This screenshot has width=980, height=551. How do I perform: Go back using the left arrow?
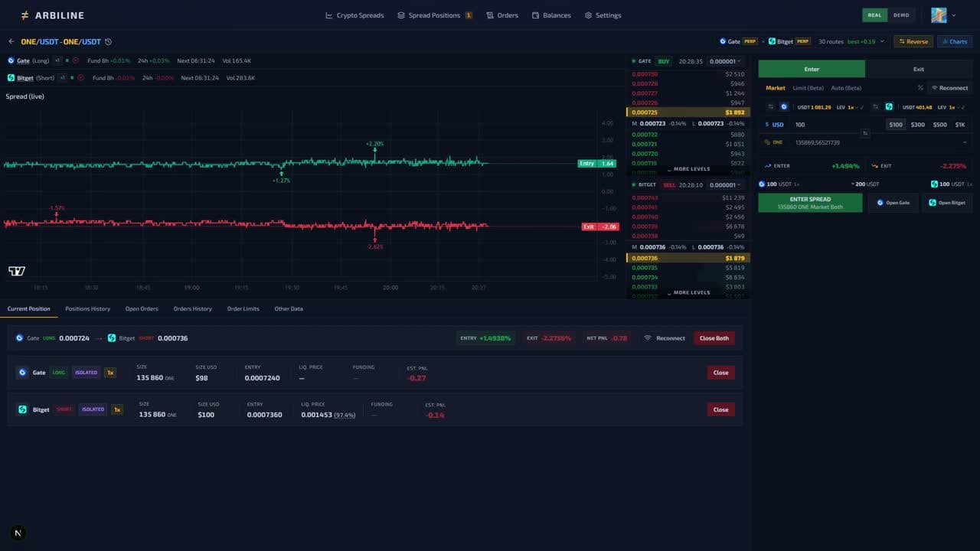tap(11, 41)
